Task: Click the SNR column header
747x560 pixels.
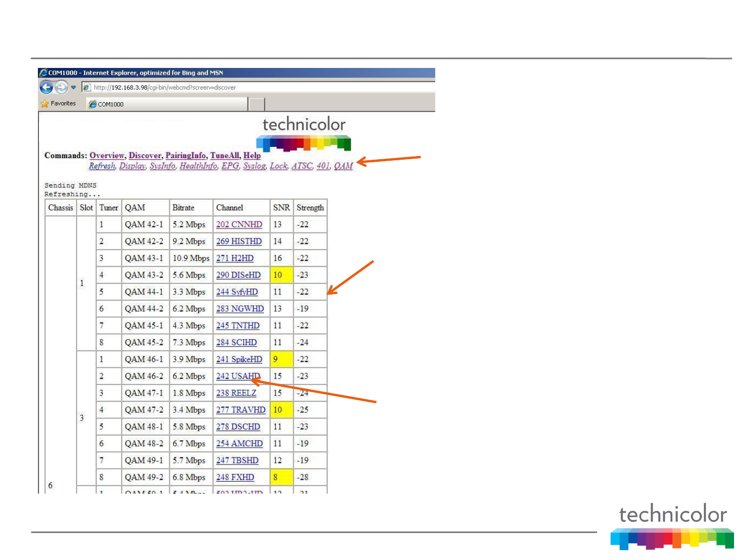Action: [x=282, y=207]
